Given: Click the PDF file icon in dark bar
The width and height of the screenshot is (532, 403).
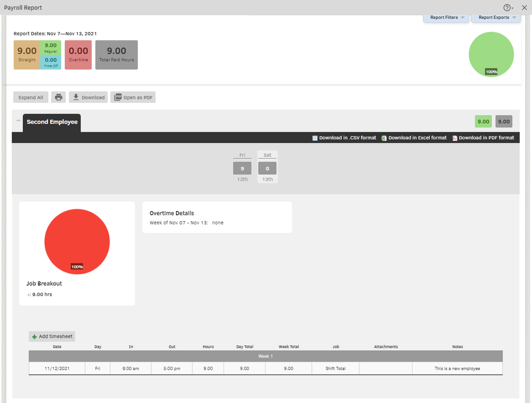Looking at the screenshot, I should tap(455, 138).
